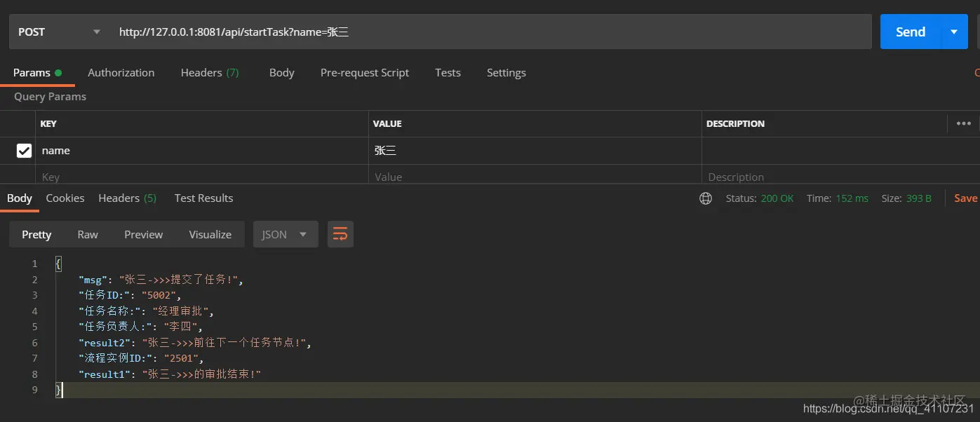Click the "msg" line in response
This screenshot has height=422, width=980.
(161, 280)
